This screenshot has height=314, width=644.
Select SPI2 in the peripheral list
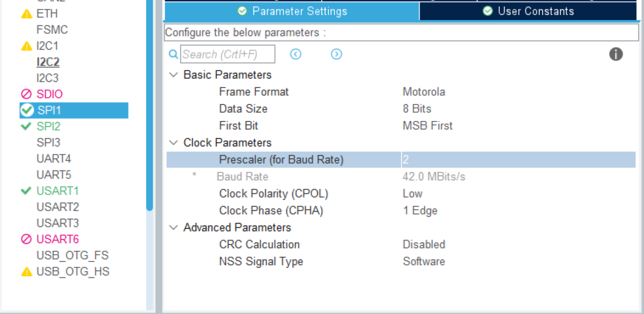[48, 126]
